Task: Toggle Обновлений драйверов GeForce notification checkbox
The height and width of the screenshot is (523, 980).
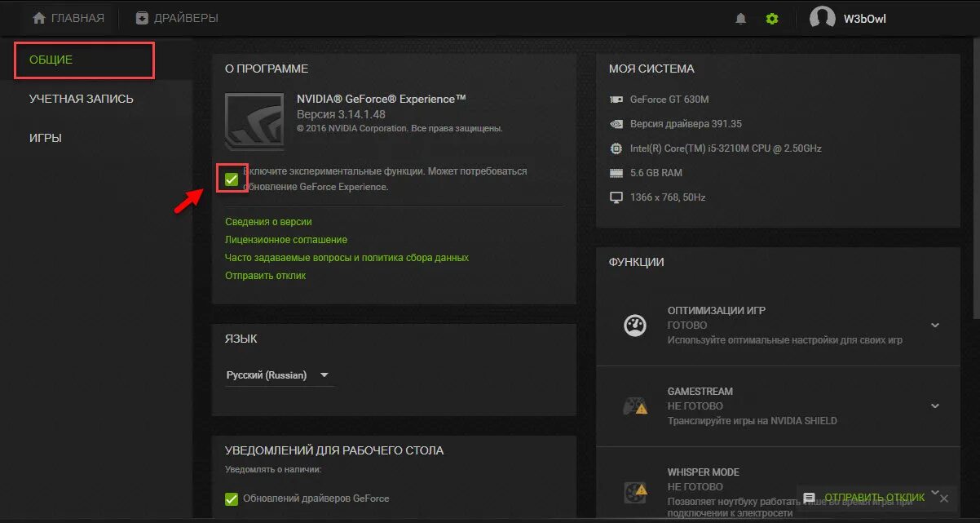Action: click(x=232, y=499)
